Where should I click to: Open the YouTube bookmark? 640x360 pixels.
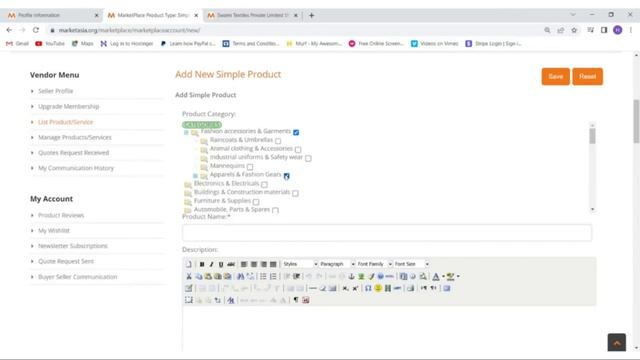click(50, 43)
